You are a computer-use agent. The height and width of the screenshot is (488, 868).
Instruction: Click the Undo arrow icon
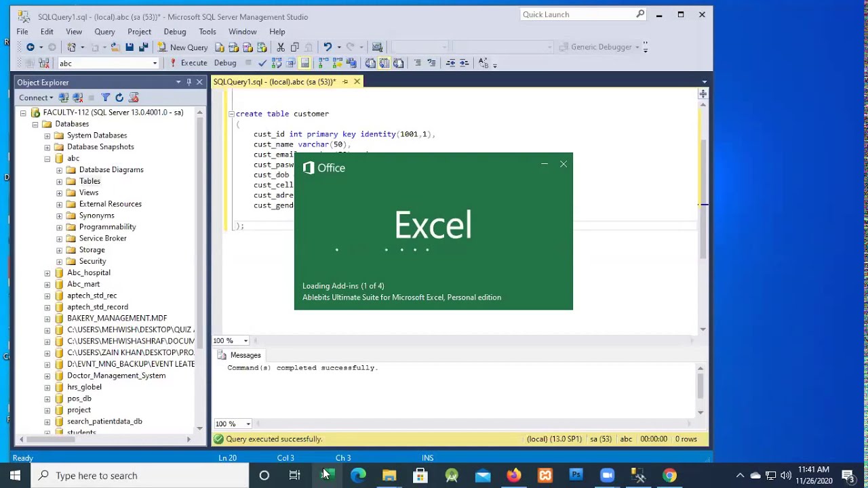[328, 47]
